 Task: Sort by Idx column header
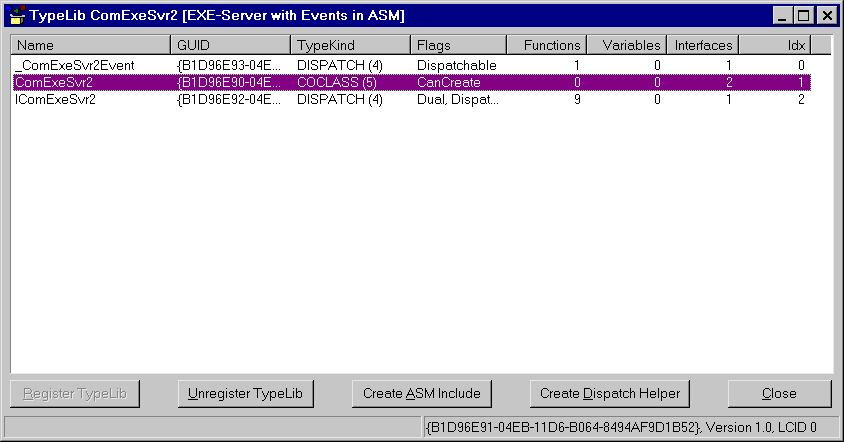775,45
